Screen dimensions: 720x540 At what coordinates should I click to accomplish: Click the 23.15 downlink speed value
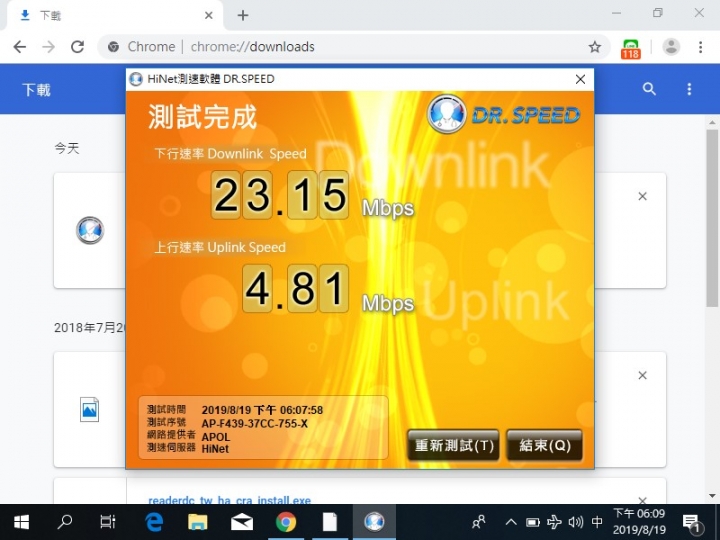click(280, 195)
